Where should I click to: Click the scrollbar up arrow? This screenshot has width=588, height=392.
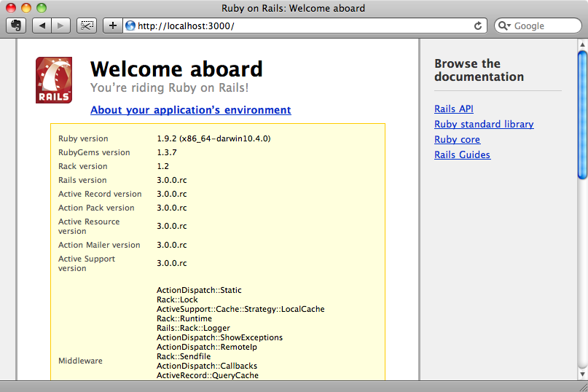pyautogui.click(x=582, y=44)
